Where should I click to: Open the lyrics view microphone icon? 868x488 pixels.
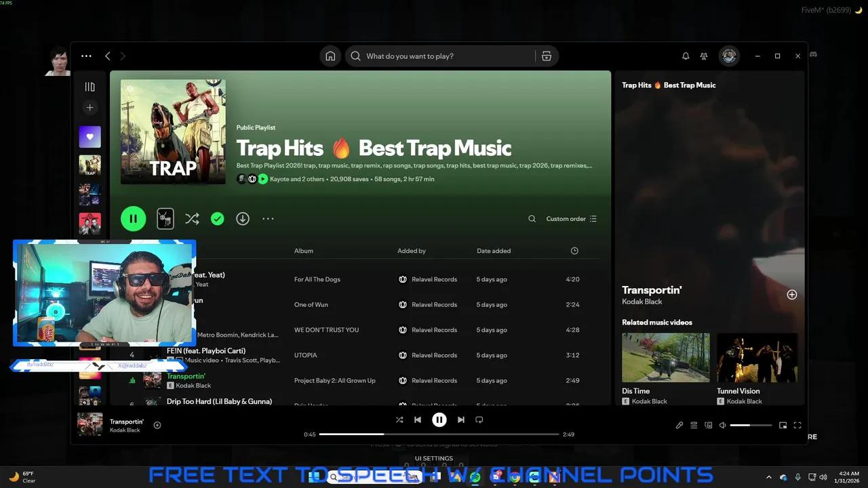click(679, 425)
